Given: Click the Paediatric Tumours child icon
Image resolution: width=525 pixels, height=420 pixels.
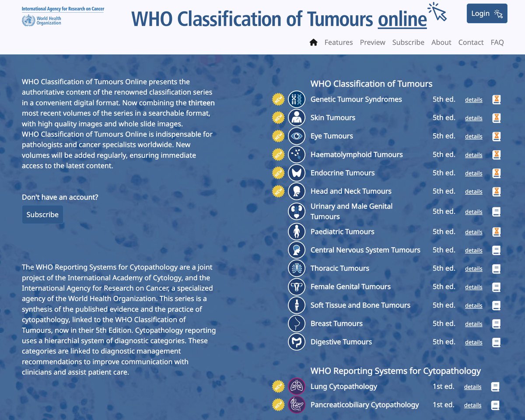Looking at the screenshot, I should pyautogui.click(x=297, y=231).
